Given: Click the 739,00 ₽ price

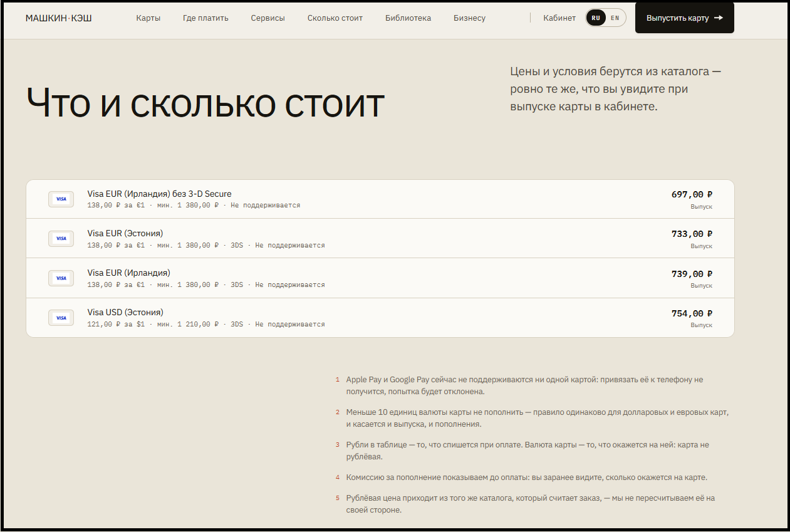Looking at the screenshot, I should coord(692,274).
